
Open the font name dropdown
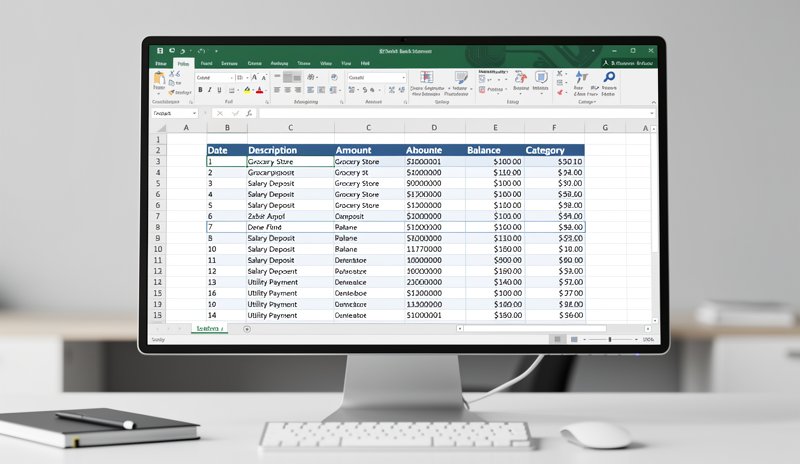coord(232,78)
